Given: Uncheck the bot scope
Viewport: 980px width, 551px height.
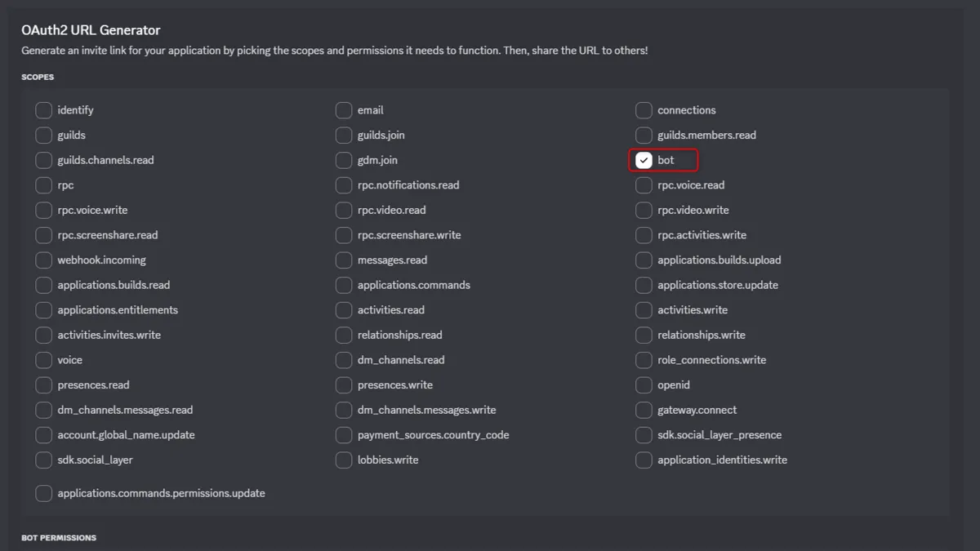Looking at the screenshot, I should pos(643,160).
